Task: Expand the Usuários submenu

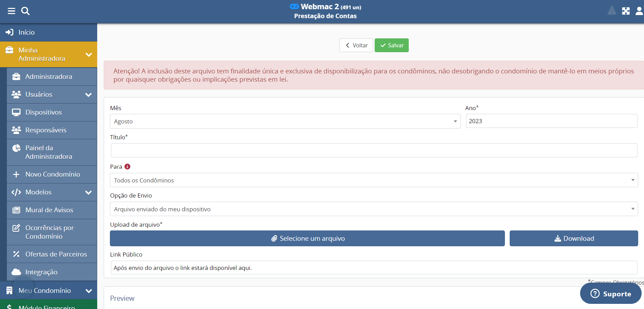Action: pyautogui.click(x=88, y=95)
